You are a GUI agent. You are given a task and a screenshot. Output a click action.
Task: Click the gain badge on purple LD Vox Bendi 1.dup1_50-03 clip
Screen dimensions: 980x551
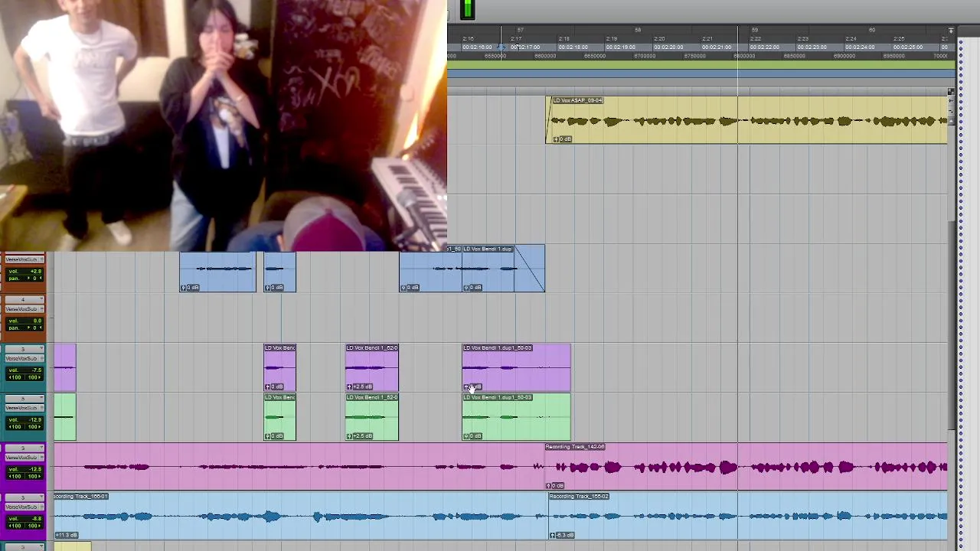pos(473,386)
